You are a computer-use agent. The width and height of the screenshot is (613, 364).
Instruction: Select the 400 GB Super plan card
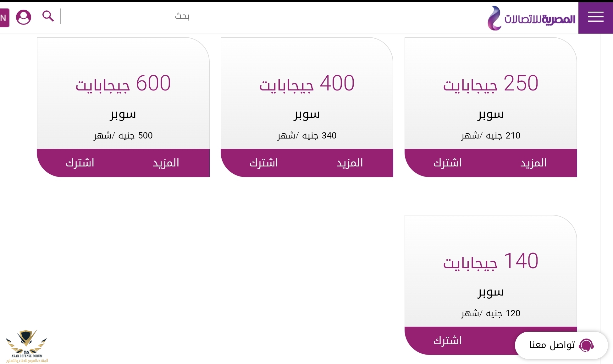[307, 94]
